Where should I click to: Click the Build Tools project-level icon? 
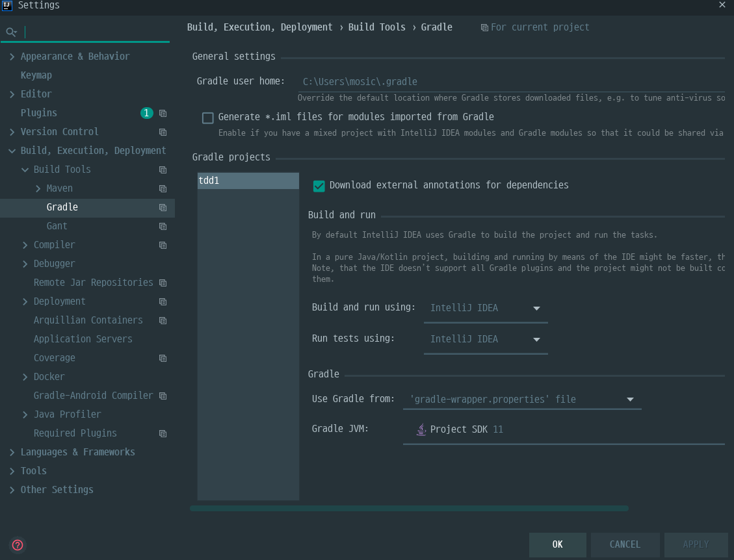163,170
